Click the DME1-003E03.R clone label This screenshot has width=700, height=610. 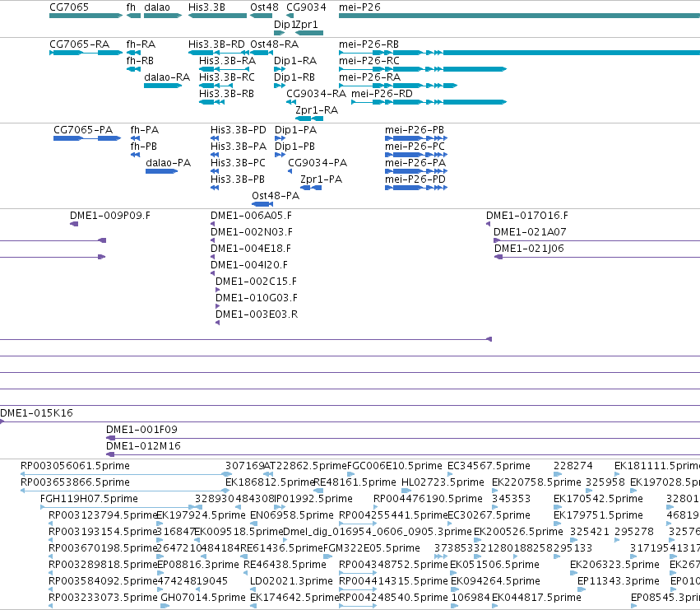tap(257, 314)
